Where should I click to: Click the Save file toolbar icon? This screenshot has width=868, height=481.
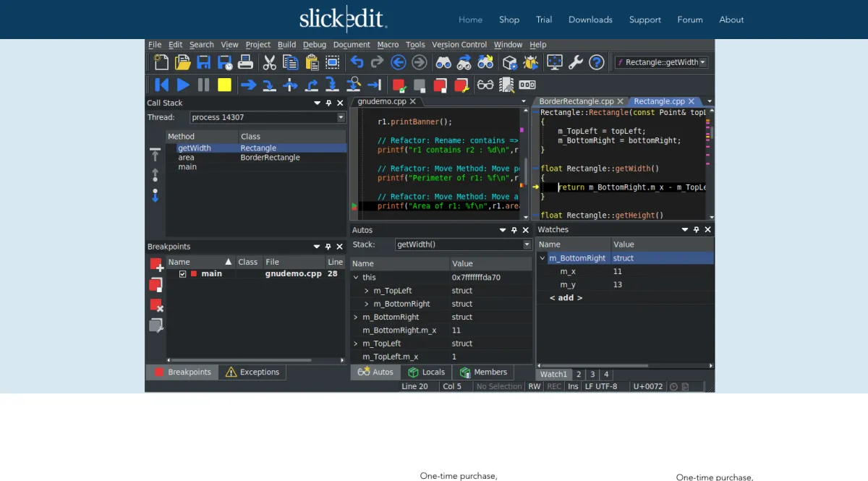tap(204, 62)
